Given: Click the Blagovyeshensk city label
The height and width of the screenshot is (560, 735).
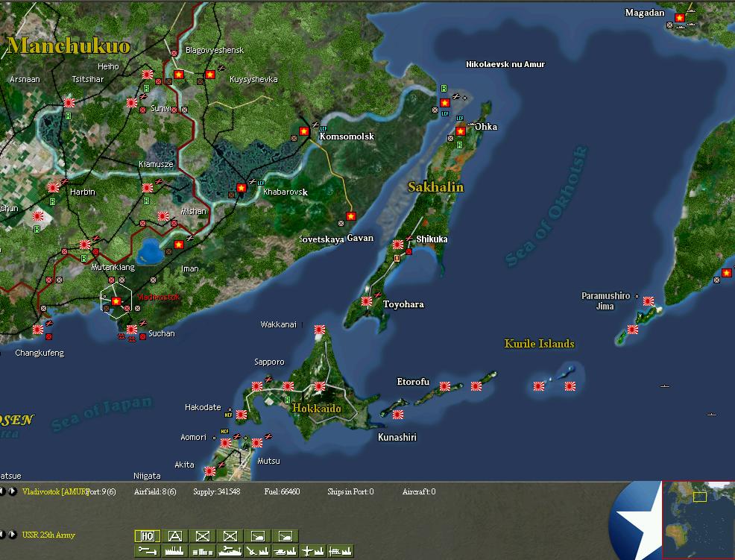Looking at the screenshot, I should tap(215, 50).
